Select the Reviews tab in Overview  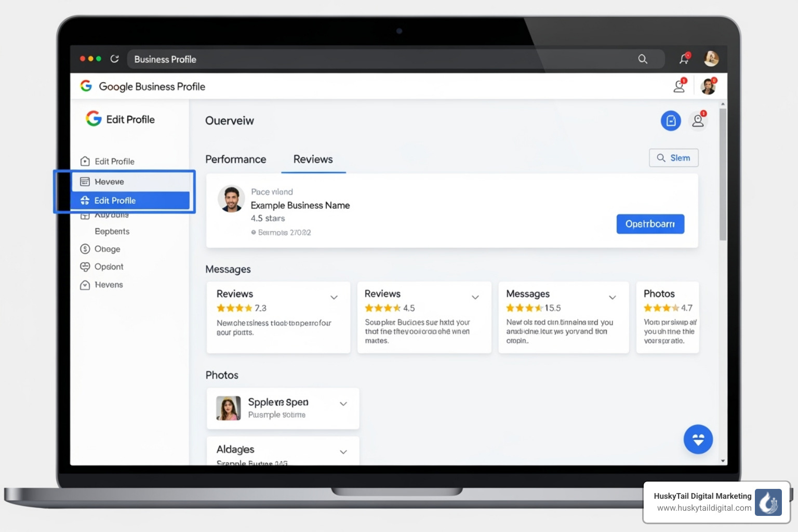pos(313,159)
